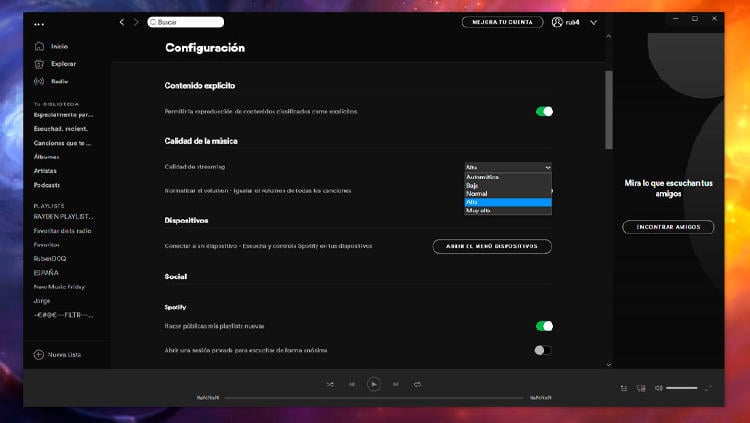Click the volume slider
Screen dimensions: 750x423
click(x=682, y=388)
